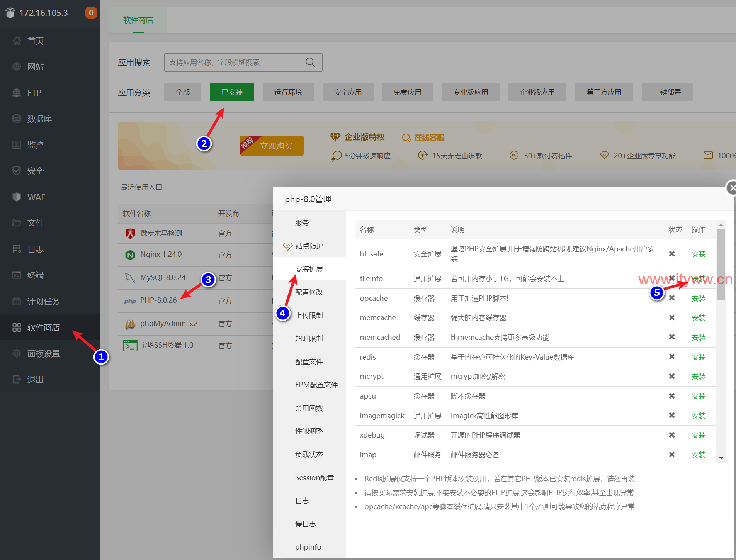736x560 pixels.
Task: Click 安装 link for opcache extension
Action: [x=699, y=299]
